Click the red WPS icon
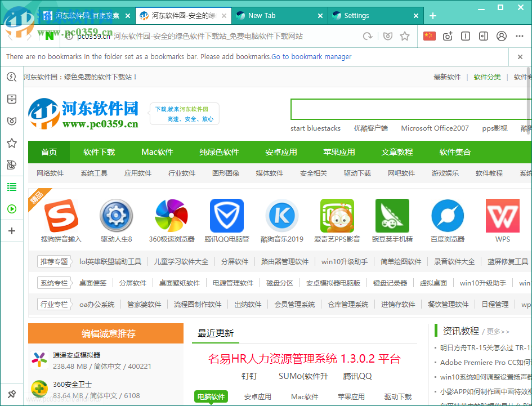Screen dimensions: 532x406 502,216
